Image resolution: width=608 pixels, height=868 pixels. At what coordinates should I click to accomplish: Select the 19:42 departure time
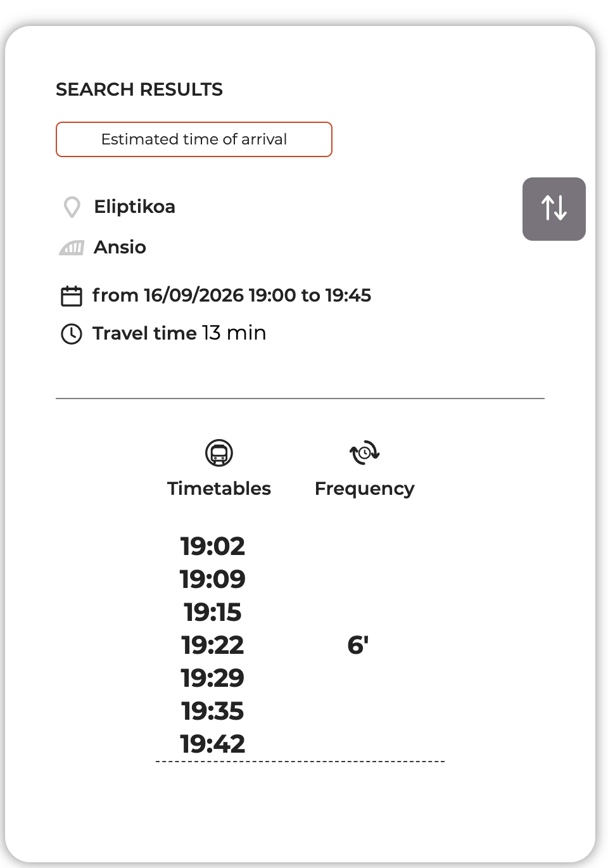(x=213, y=744)
